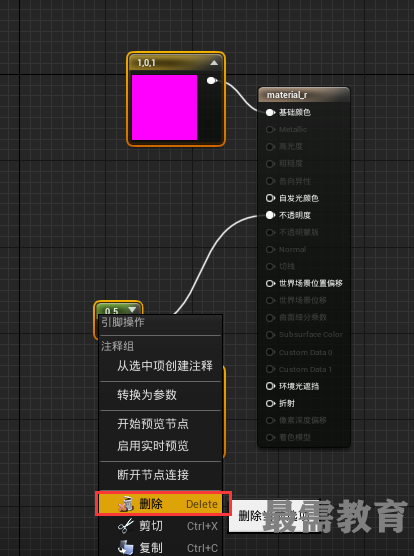This screenshot has width=414, height=556.
Task: Click the 折射 pin label
Action: click(x=287, y=403)
